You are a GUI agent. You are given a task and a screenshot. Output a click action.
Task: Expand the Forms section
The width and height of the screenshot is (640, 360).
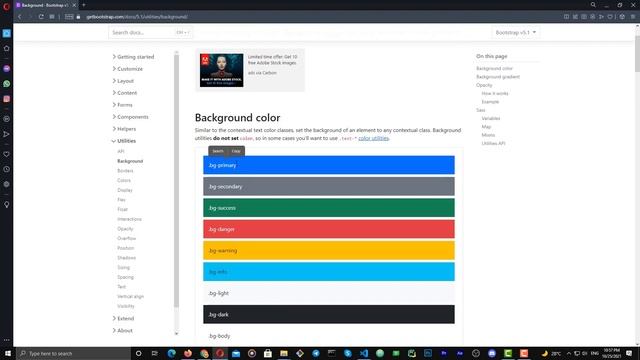point(122,105)
